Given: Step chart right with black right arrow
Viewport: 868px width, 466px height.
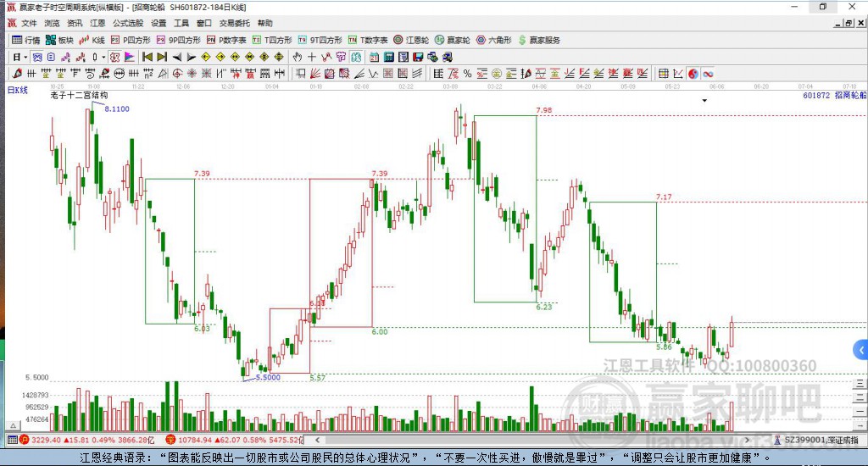Looking at the screenshot, I should [191, 57].
